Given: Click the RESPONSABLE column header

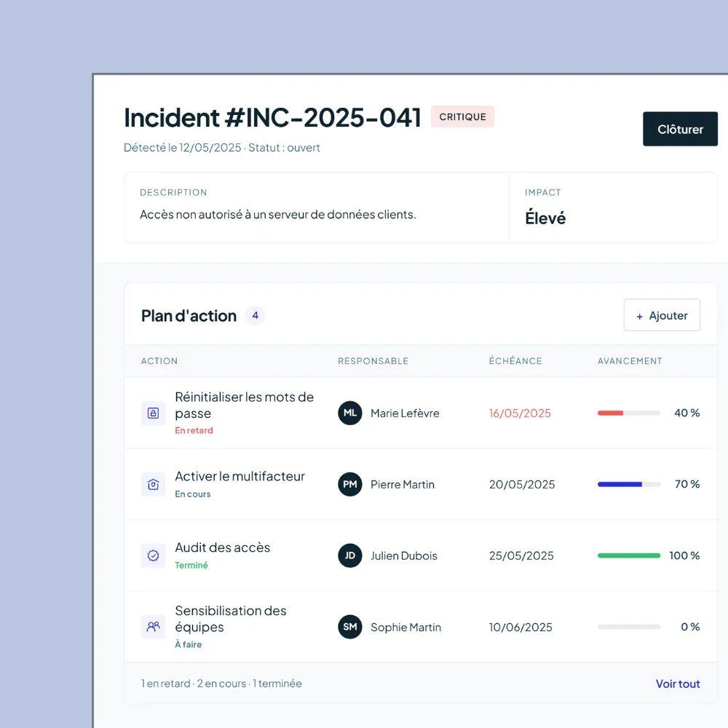Looking at the screenshot, I should click(x=373, y=361).
